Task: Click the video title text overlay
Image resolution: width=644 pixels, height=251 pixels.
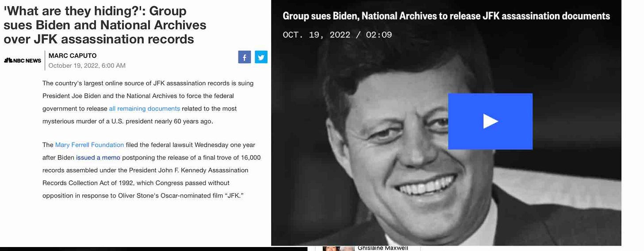Action: pyautogui.click(x=446, y=16)
